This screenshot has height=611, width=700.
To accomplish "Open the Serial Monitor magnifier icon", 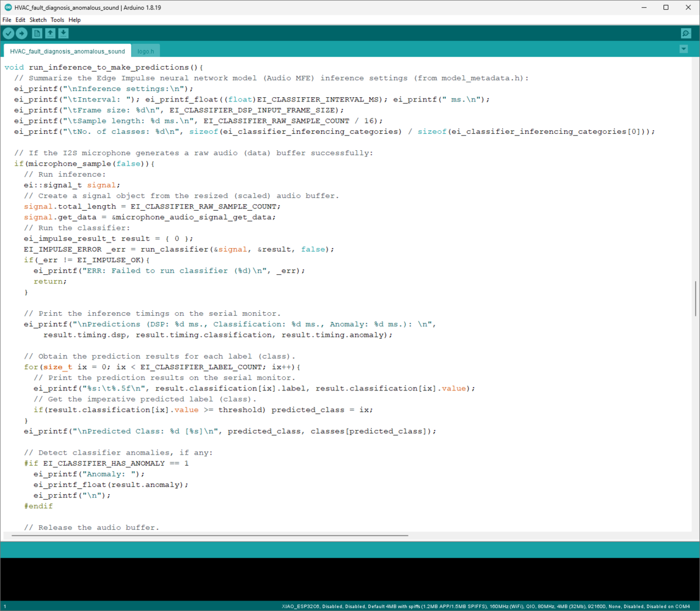I will [x=686, y=34].
